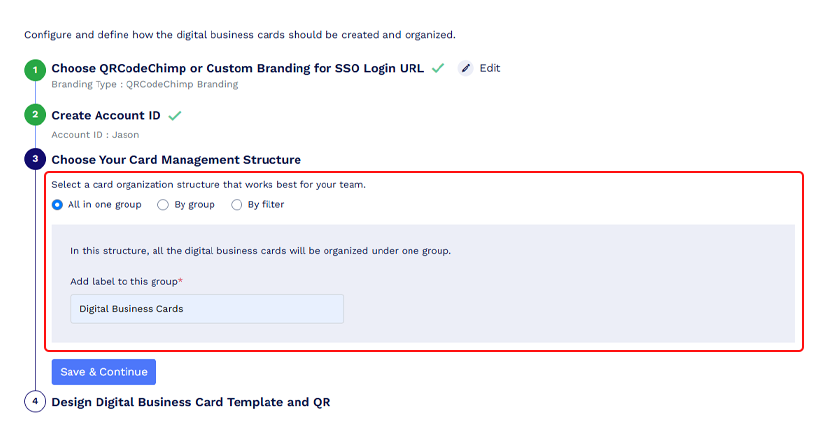Click the Save & Continue button
This screenshot has height=443, width=820.
(104, 372)
